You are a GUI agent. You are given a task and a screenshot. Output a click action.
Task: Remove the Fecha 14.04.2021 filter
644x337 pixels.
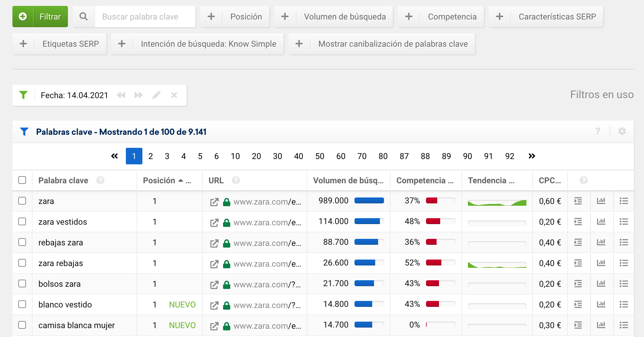pos(174,95)
